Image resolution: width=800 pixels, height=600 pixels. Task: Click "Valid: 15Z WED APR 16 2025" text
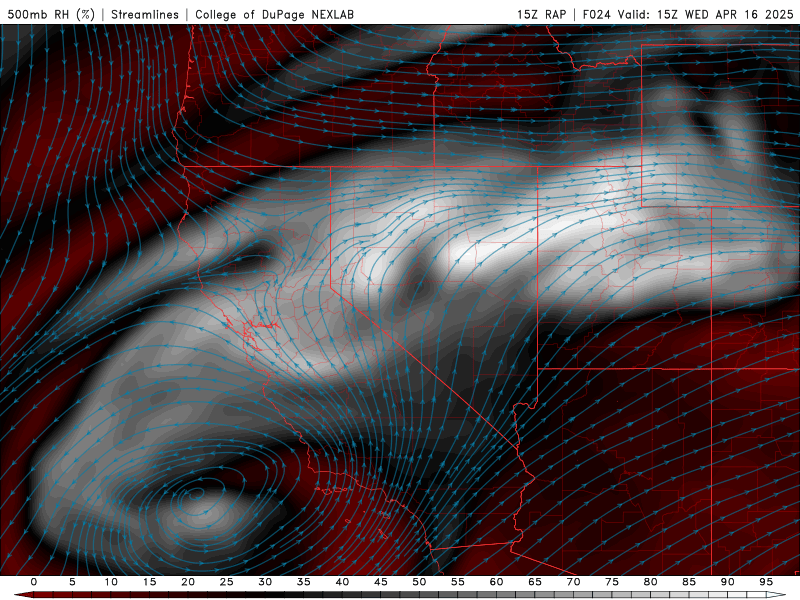click(x=706, y=14)
